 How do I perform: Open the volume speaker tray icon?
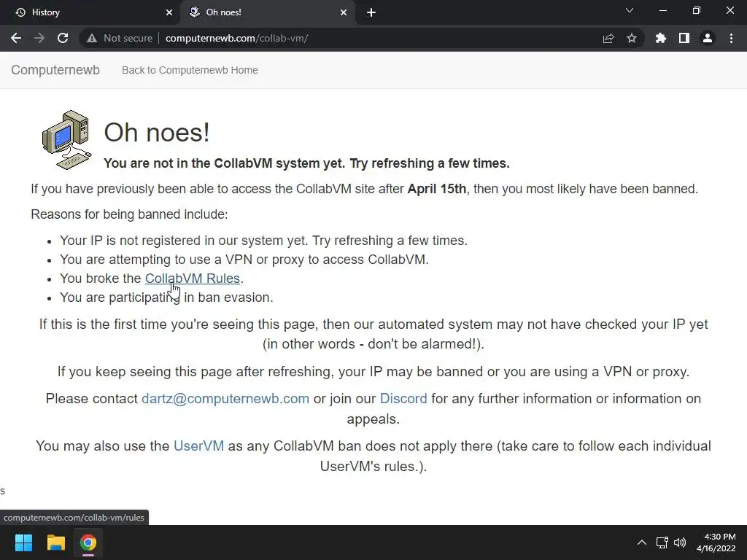pos(680,542)
